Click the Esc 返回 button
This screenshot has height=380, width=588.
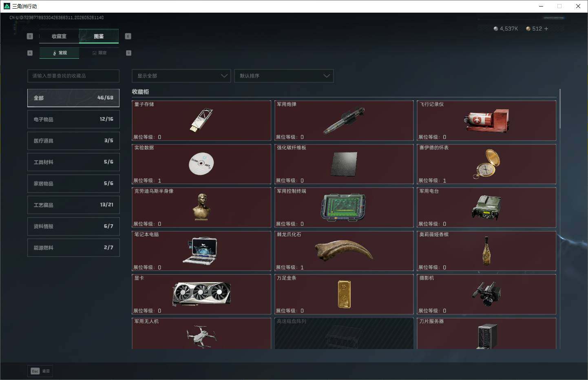point(40,371)
